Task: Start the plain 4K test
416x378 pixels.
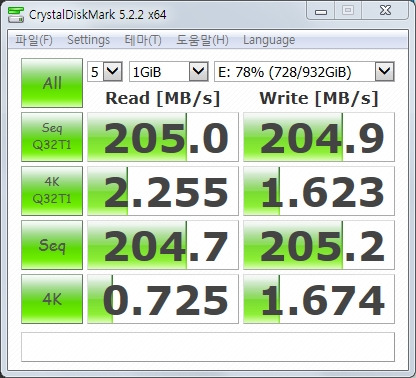Action: point(52,299)
